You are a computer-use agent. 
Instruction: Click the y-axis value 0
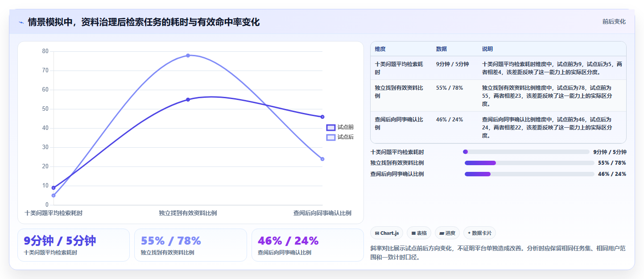click(x=47, y=205)
